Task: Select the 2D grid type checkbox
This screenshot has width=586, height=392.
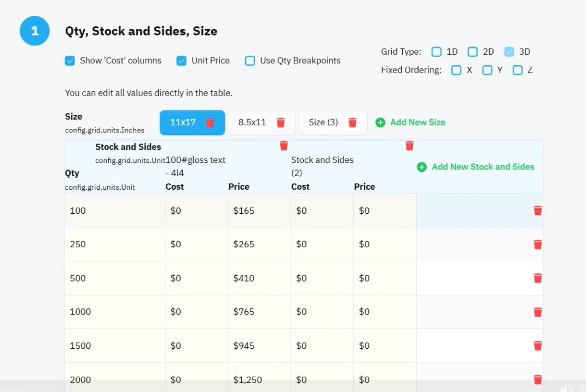Action: [472, 51]
